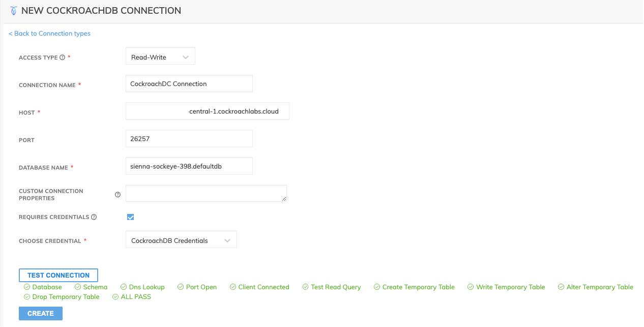Click check icon beside Database test result

[27, 287]
